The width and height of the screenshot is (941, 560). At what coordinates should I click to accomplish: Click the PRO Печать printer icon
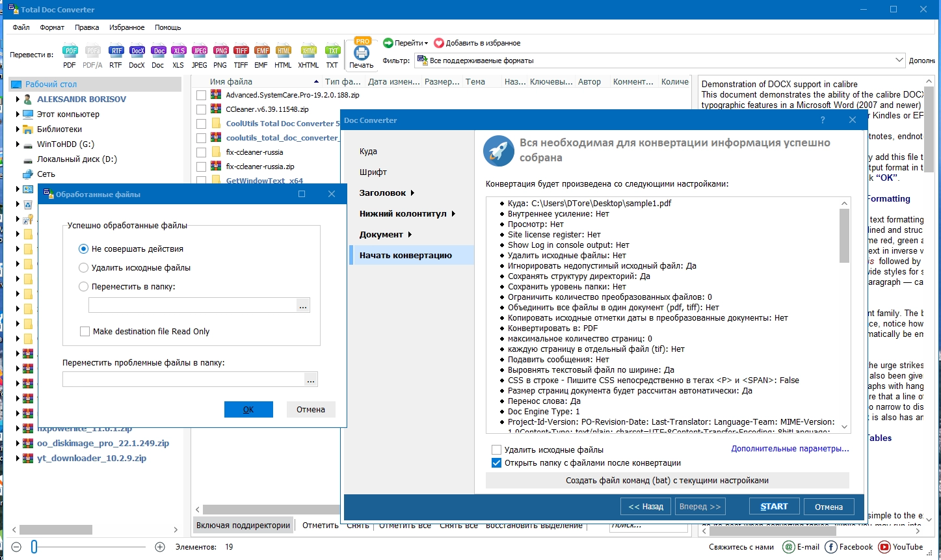coord(362,53)
